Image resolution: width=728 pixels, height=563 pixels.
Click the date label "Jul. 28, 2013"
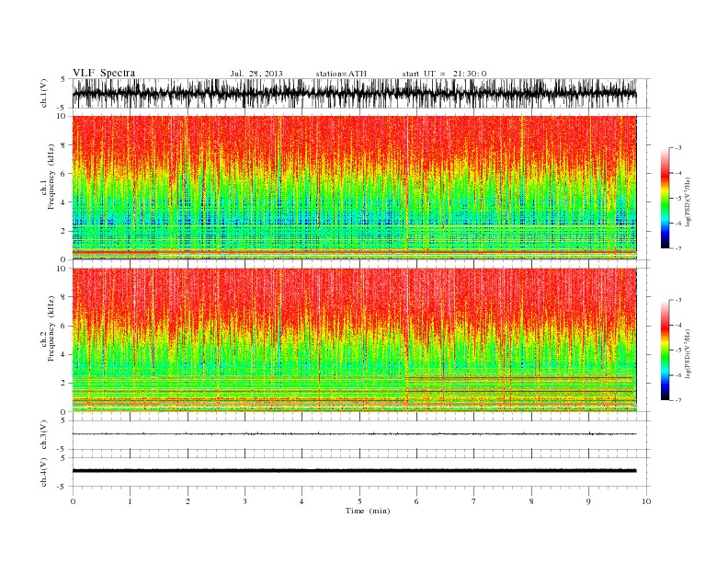256,74
